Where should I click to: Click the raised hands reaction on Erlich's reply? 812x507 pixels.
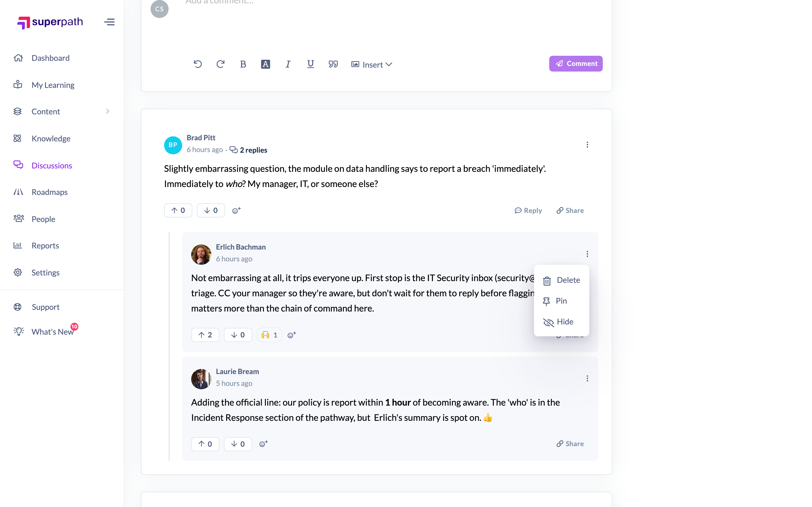tap(269, 335)
